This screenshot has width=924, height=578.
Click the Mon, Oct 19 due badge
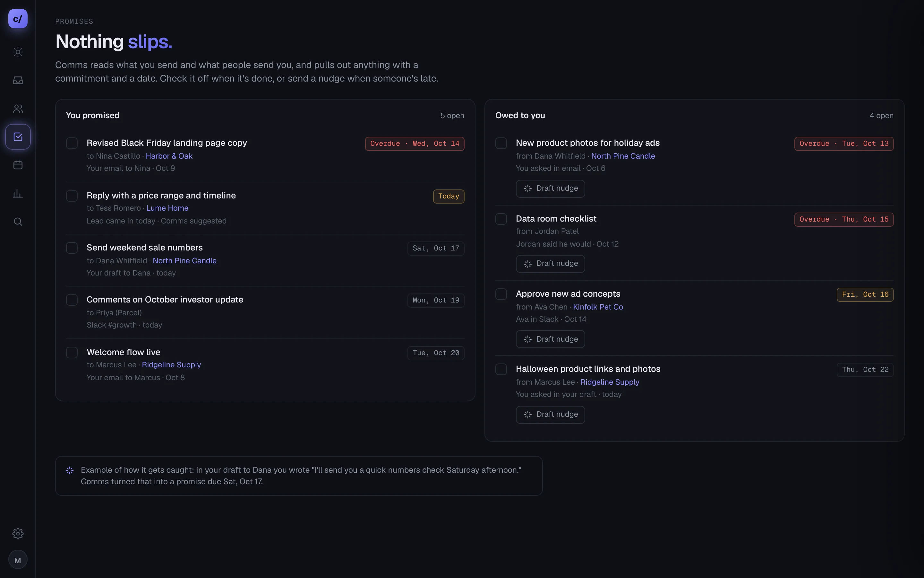coord(436,301)
